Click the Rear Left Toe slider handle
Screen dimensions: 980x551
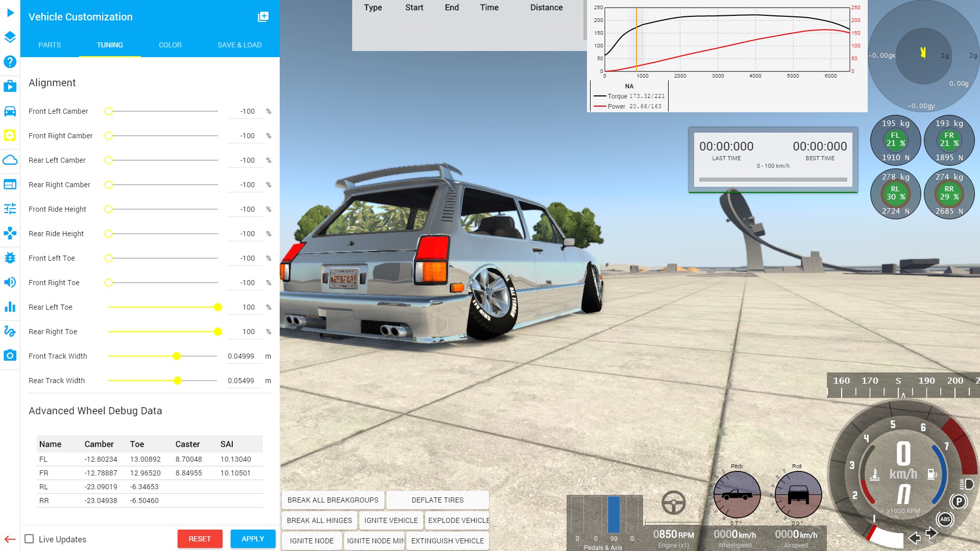(218, 307)
